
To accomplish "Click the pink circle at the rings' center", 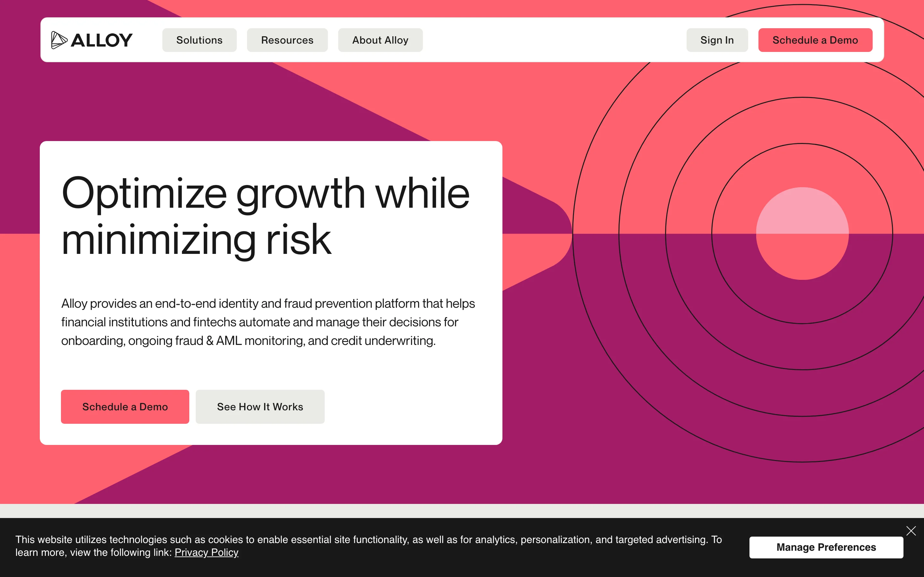I will coord(802,234).
